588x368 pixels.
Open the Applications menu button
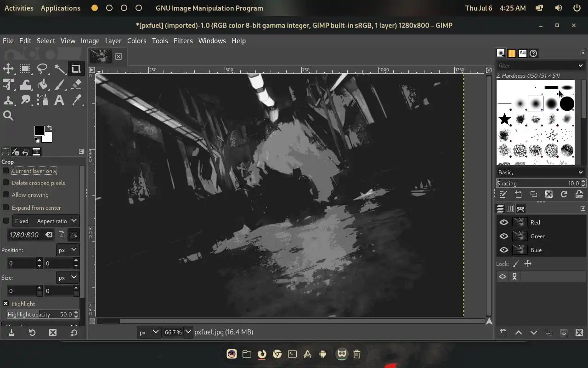point(60,8)
